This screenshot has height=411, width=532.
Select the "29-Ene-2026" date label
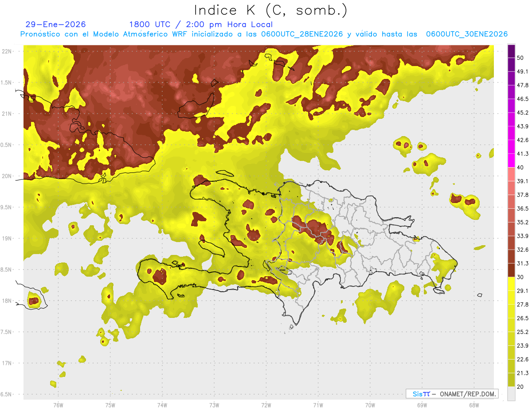pyautogui.click(x=56, y=24)
